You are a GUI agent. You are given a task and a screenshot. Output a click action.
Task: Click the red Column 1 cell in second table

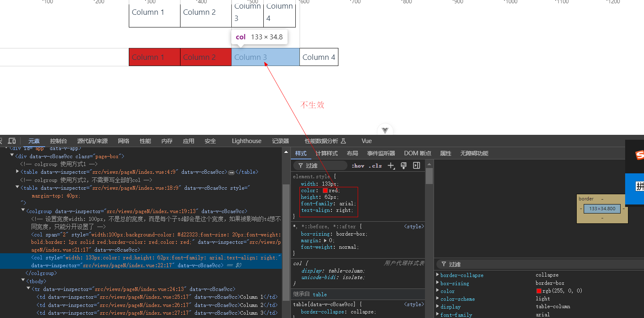point(155,57)
